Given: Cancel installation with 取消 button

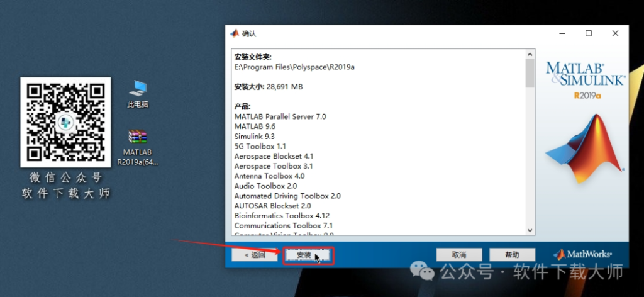Looking at the screenshot, I should [459, 255].
